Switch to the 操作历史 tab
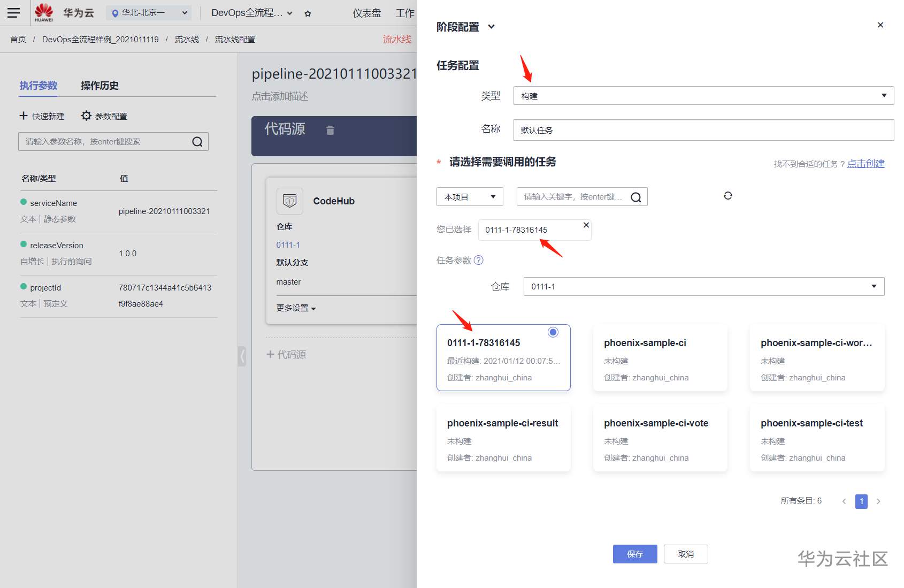904x588 pixels. point(99,86)
